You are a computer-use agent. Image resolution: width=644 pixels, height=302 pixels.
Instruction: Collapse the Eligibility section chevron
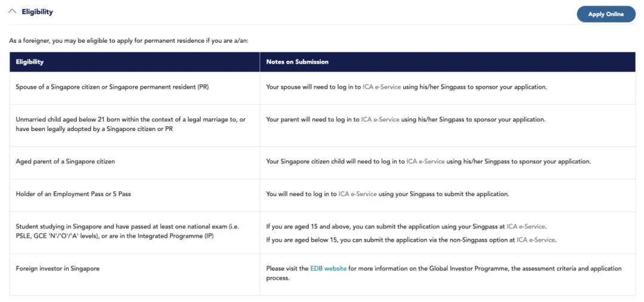(x=13, y=12)
